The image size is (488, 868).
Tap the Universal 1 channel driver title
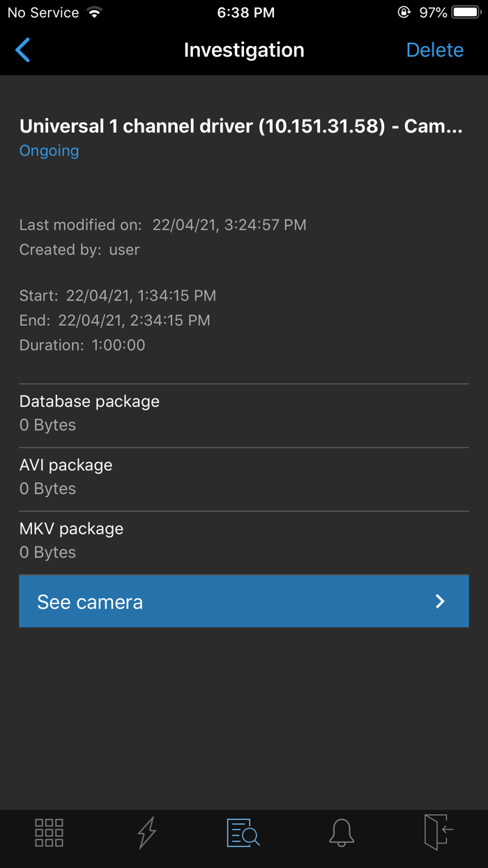[241, 126]
